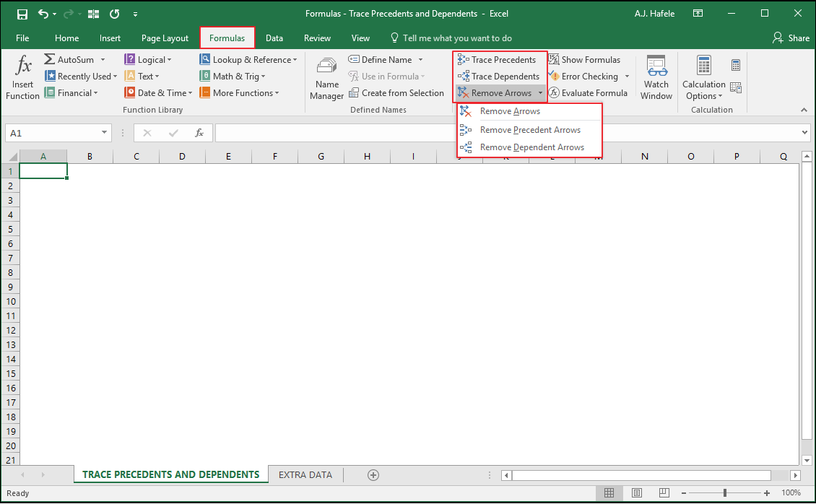Viewport: 816px width, 504px height.
Task: Click the Repeat circular arrow icon
Action: coord(115,14)
